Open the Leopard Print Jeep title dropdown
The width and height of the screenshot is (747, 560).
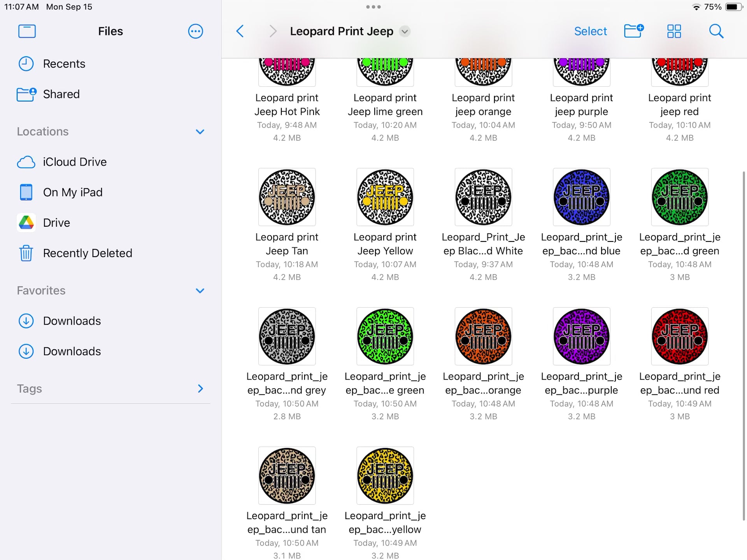click(405, 31)
